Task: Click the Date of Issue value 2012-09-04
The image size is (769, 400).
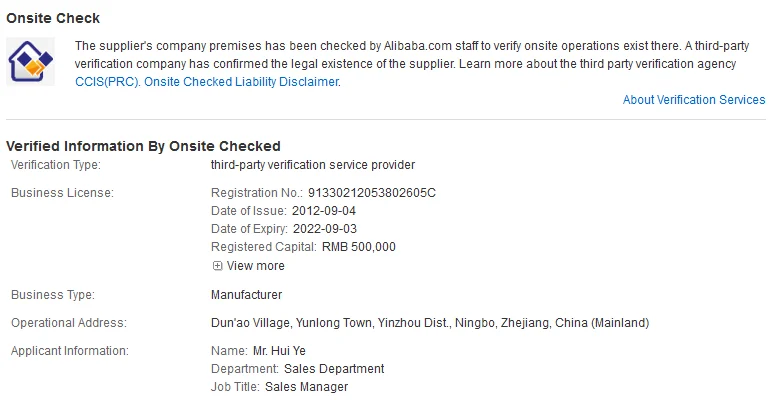Action: (323, 211)
